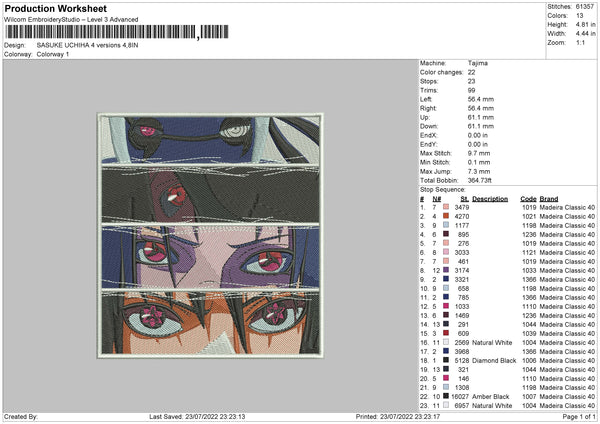Click the white swatch beside stitch count 2569
Screen dimensions: 600x424
[x=446, y=342]
